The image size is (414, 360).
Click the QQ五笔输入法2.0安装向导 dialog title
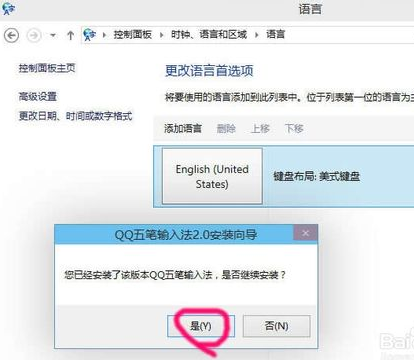point(186,235)
